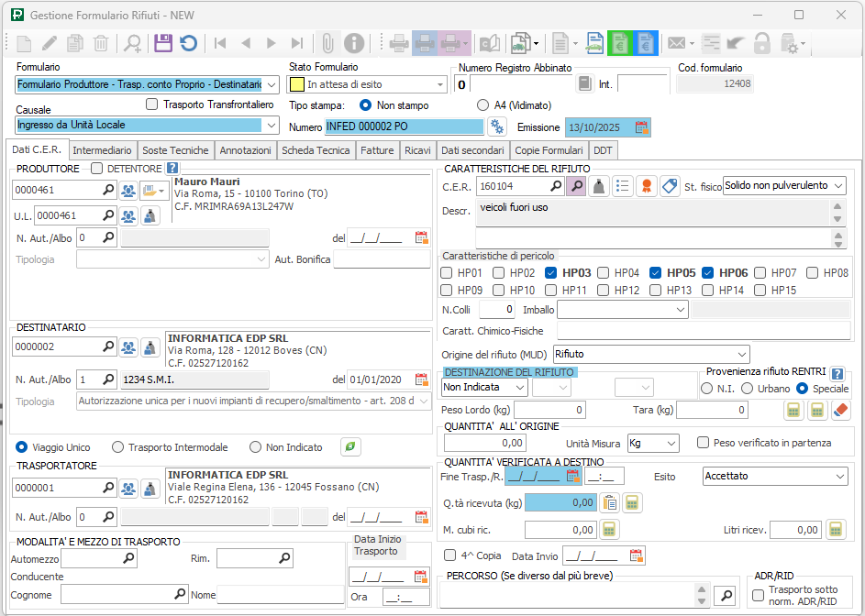Open the Emissione date calendar picker
The image size is (865, 616).
642,127
